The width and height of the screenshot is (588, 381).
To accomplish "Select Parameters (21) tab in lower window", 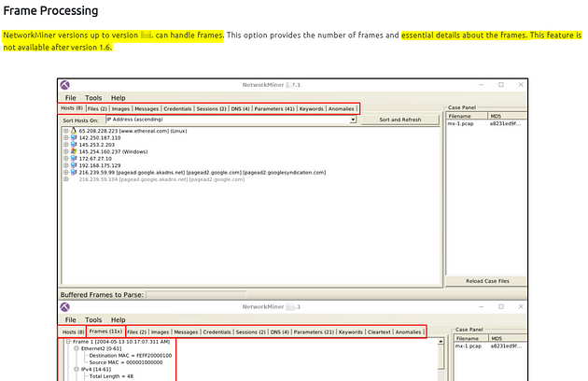I will coord(314,332).
